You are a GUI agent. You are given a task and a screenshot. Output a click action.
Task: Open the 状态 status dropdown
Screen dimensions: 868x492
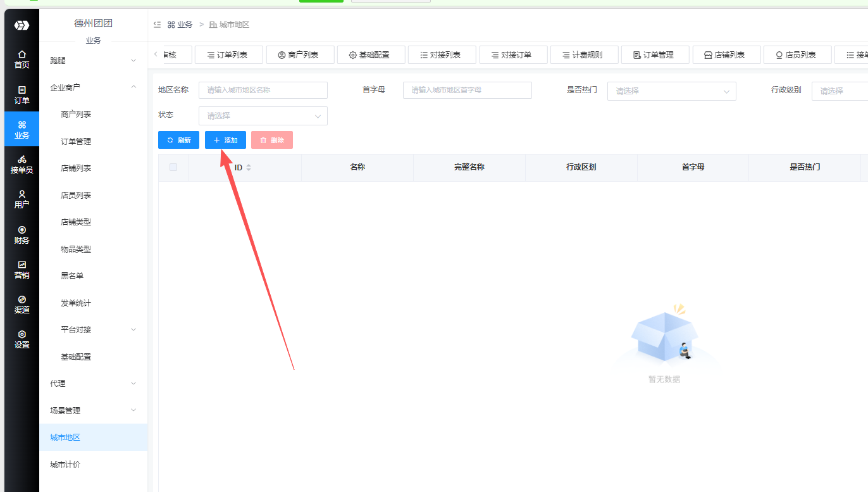pos(263,116)
